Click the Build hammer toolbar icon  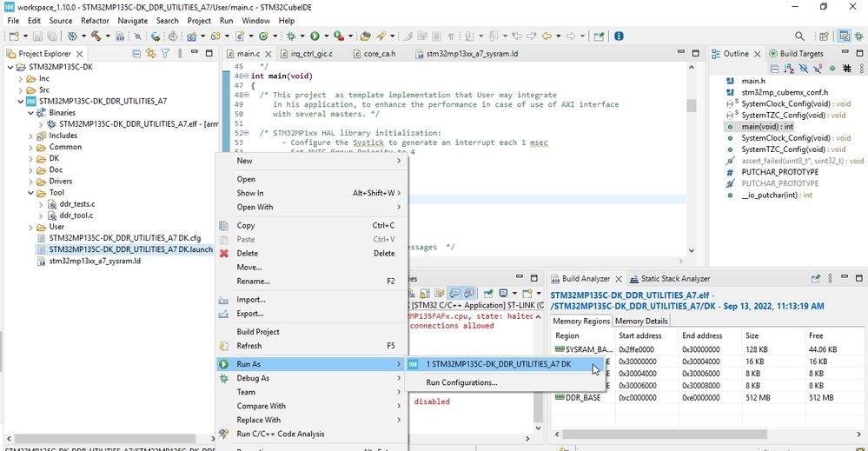point(96,36)
